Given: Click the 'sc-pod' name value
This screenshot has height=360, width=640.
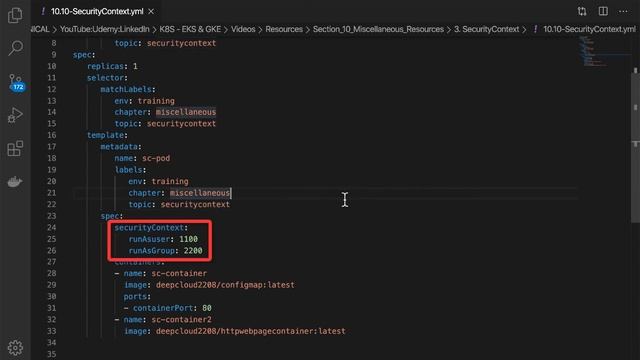Looking at the screenshot, I should (156, 158).
